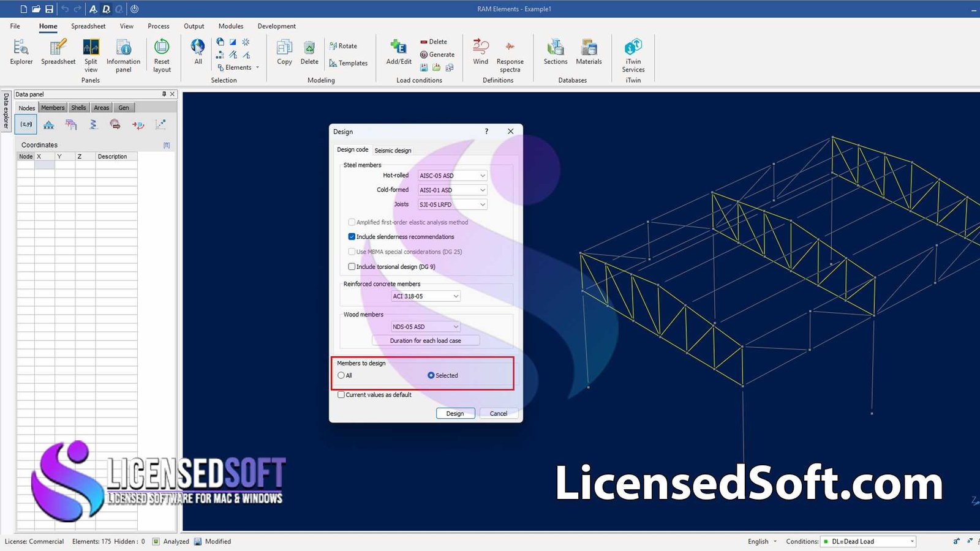
Task: Open the Spreadsheet panel from the ribbon
Action: [x=58, y=52]
